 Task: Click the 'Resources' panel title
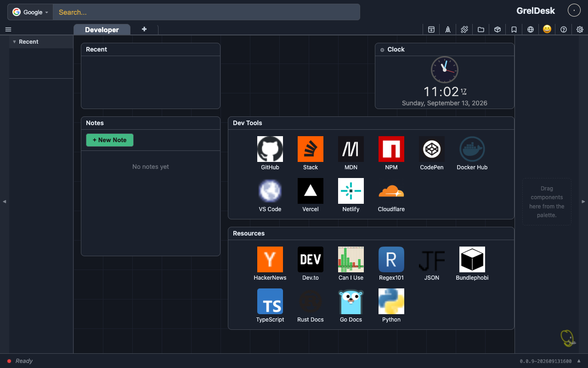249,233
